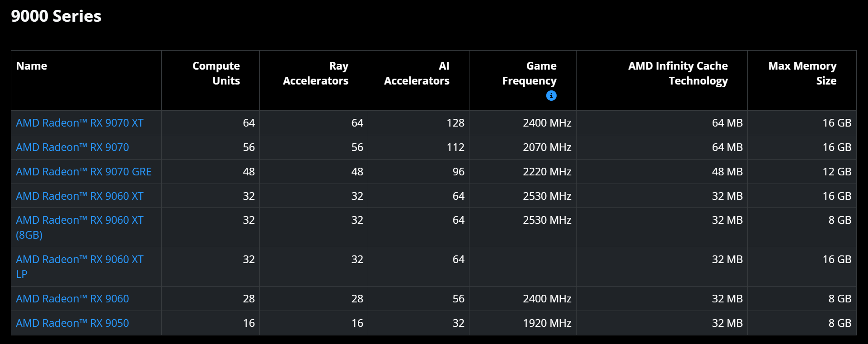Open the RX 9060 XT LP link
This screenshot has height=344, width=868.
point(80,267)
